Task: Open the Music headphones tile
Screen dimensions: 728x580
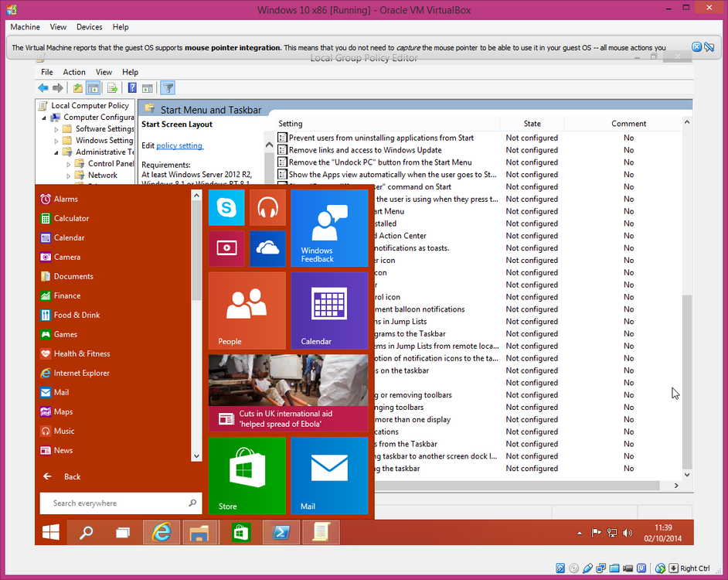Action: click(268, 207)
